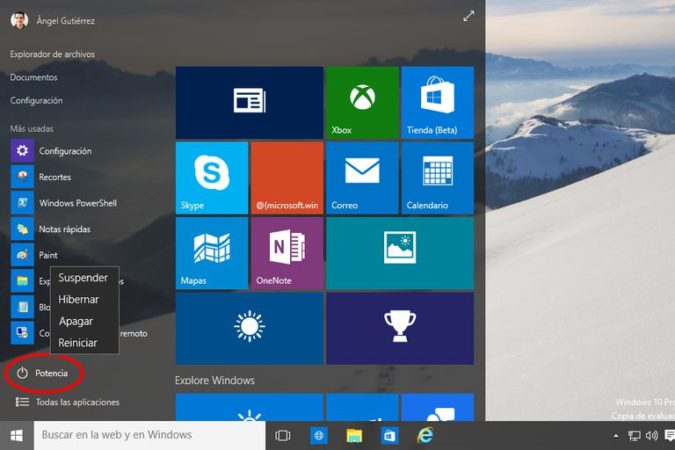Open the Calendario tile
Viewport: 675px width, 450px height.
coord(437,178)
